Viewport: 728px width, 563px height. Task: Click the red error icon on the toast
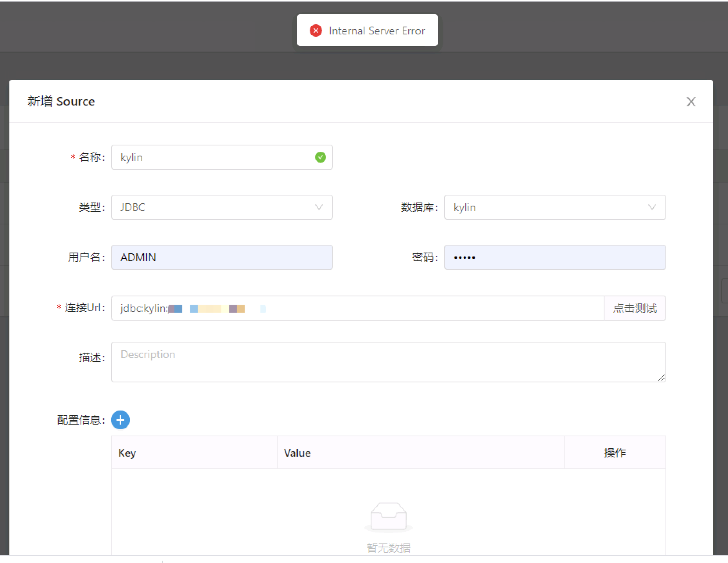[x=316, y=30]
